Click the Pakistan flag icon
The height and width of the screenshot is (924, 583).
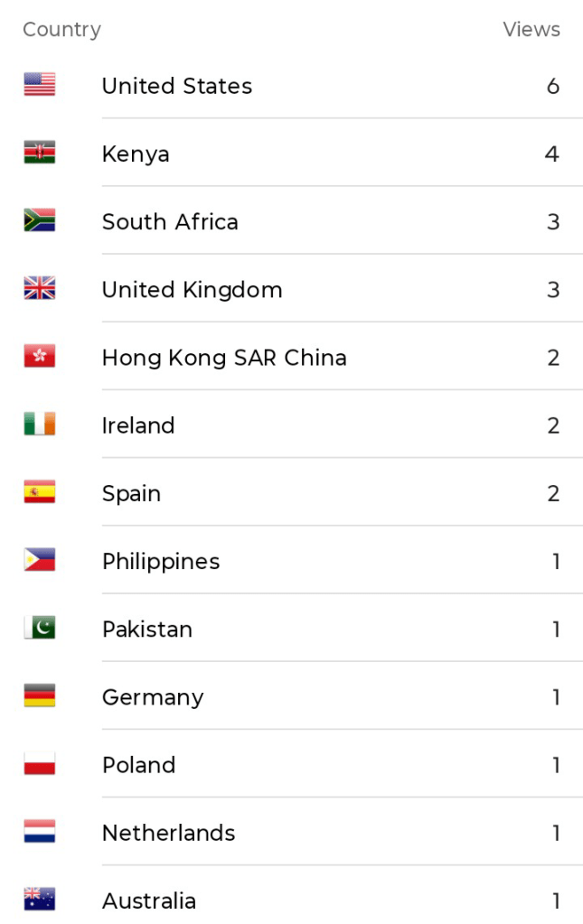pyautogui.click(x=39, y=628)
